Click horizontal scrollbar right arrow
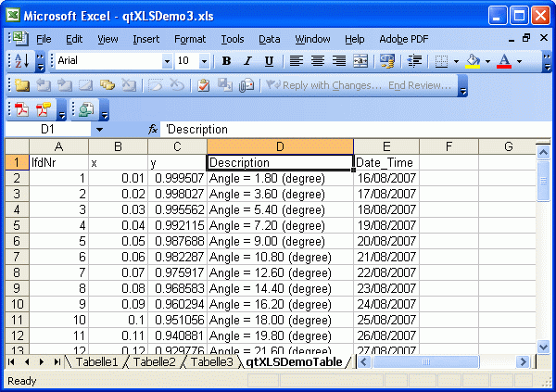The width and height of the screenshot is (556, 392). point(523,361)
